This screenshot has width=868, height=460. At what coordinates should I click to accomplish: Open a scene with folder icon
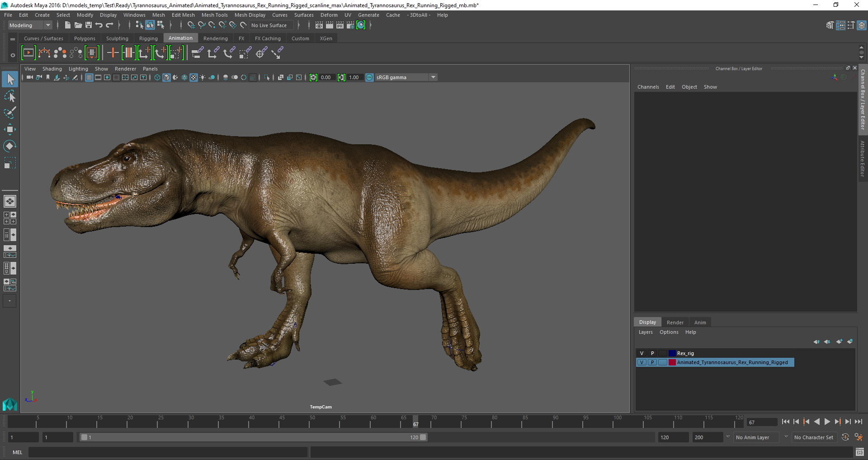tap(78, 25)
